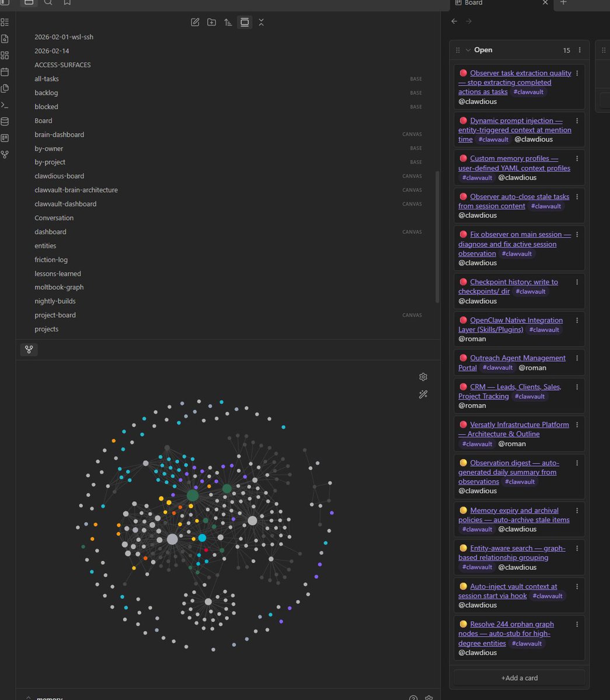Viewport: 610px width, 700px height.
Task: Open Memory expiry and archival policies link
Action: tap(514, 515)
